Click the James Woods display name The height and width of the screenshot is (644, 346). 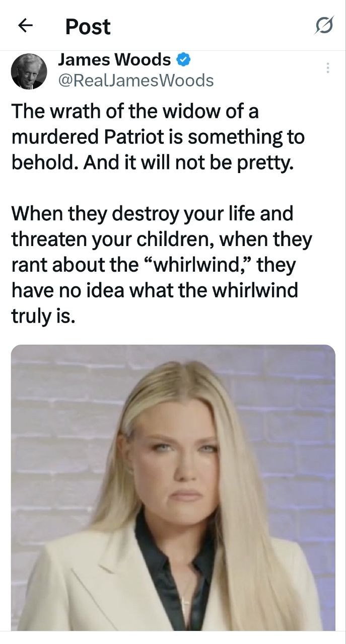(x=114, y=60)
